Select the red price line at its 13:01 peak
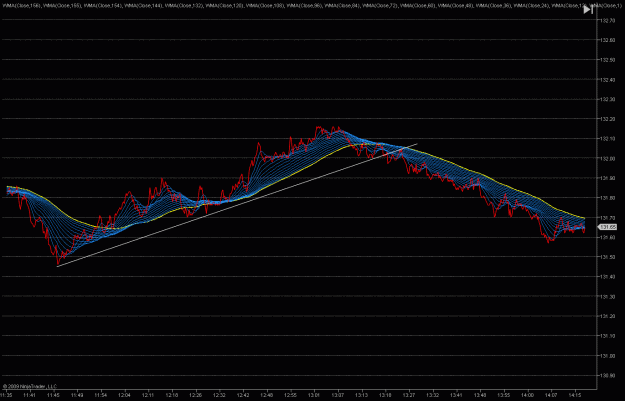This screenshot has height=401, width=625. pyautogui.click(x=318, y=128)
